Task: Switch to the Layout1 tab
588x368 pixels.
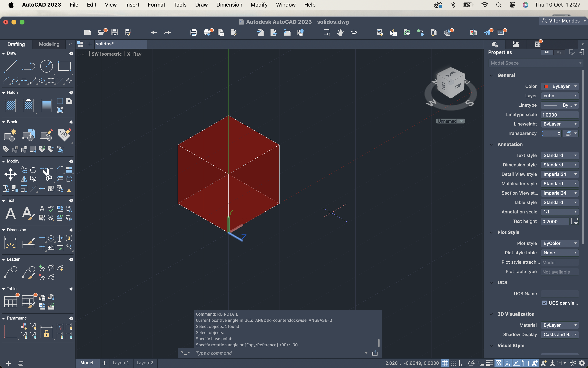Action: pos(121,363)
